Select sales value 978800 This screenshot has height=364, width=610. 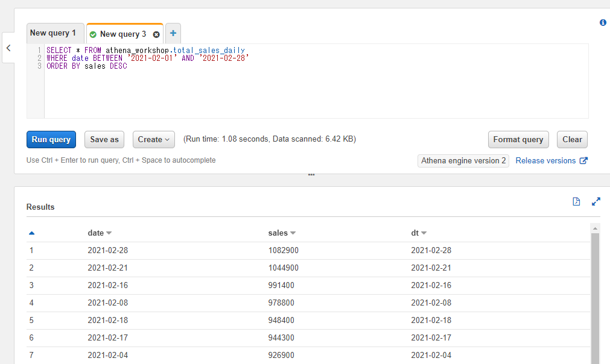[281, 303]
